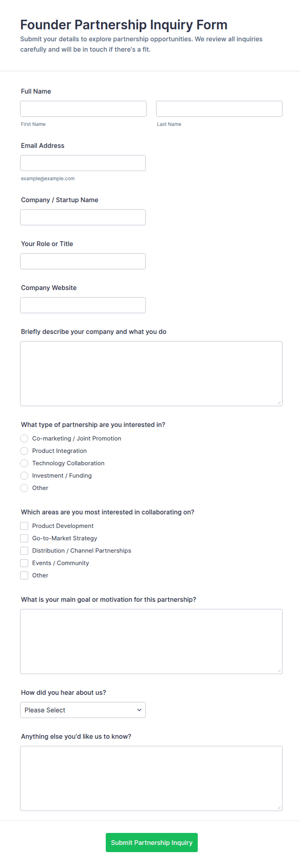Select the Your Role or Title field

[x=83, y=261]
